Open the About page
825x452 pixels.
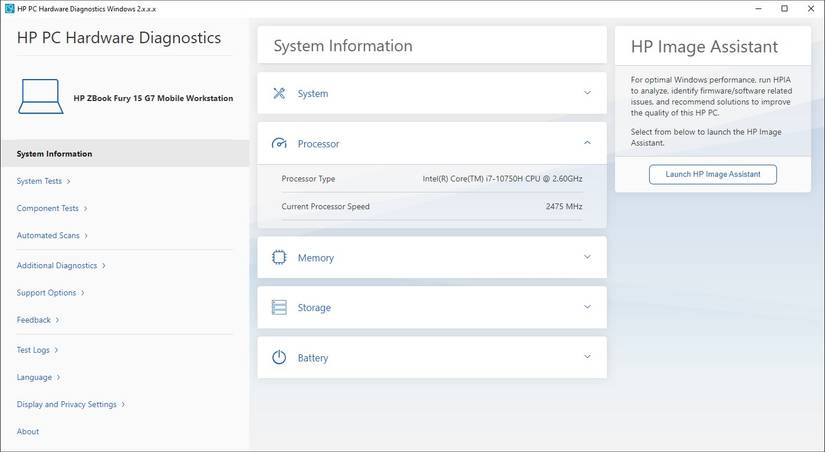pos(28,431)
